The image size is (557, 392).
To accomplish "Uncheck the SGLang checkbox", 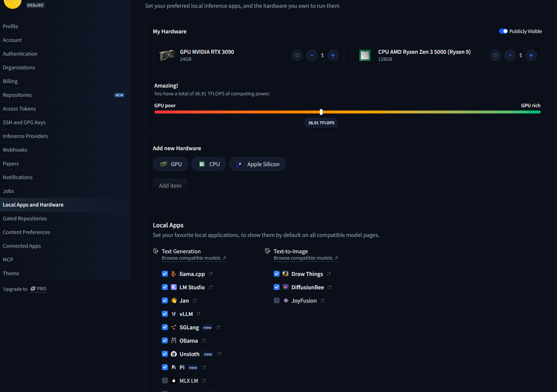I will (165, 327).
